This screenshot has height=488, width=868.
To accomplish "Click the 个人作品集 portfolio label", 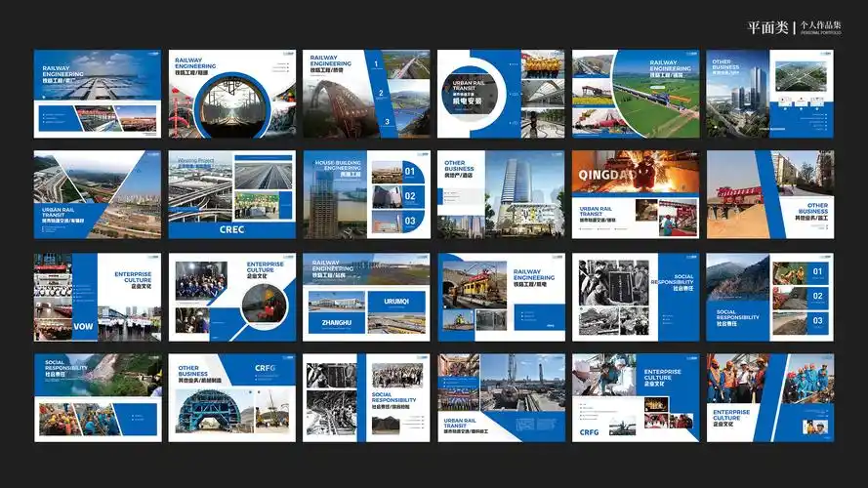I will (x=818, y=25).
